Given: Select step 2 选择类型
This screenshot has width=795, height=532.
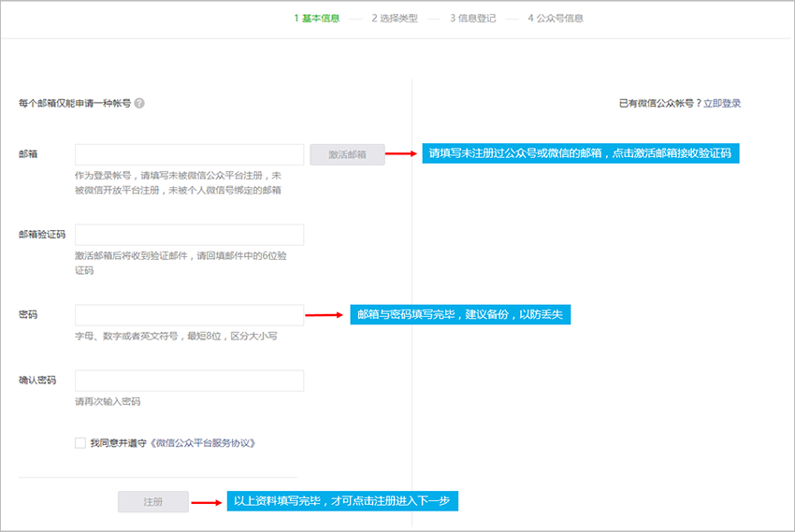Looking at the screenshot, I should 394,18.
